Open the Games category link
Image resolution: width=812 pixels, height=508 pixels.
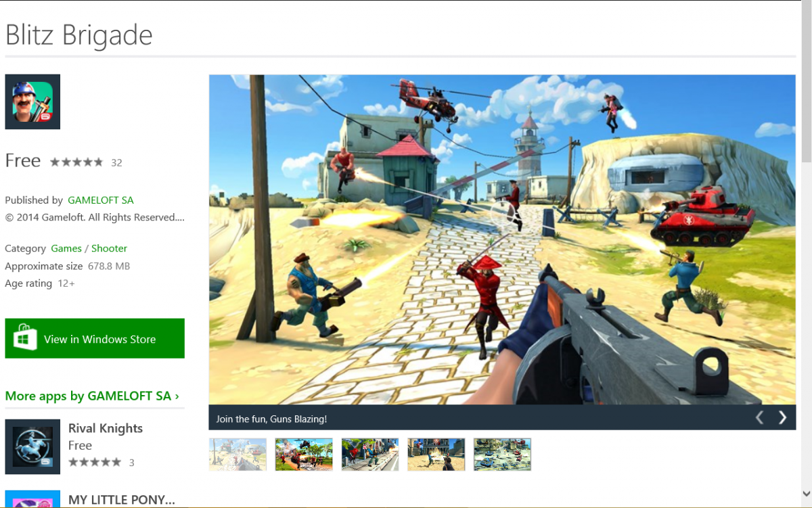pos(66,248)
